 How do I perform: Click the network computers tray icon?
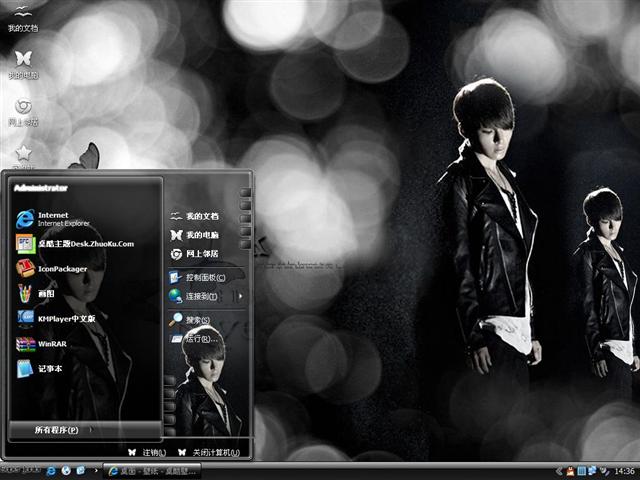592,471
